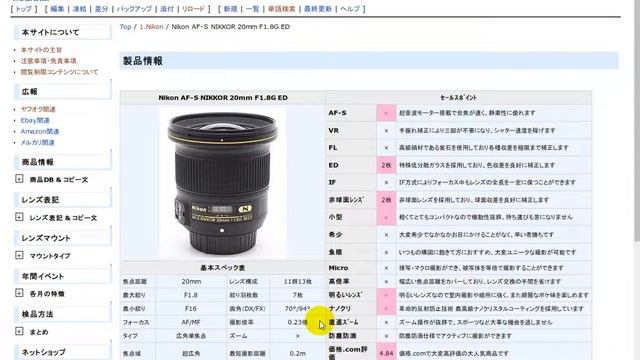Open the 閲覧制限コンテンツについて link
The height and width of the screenshot is (360, 640).
pyautogui.click(x=59, y=72)
